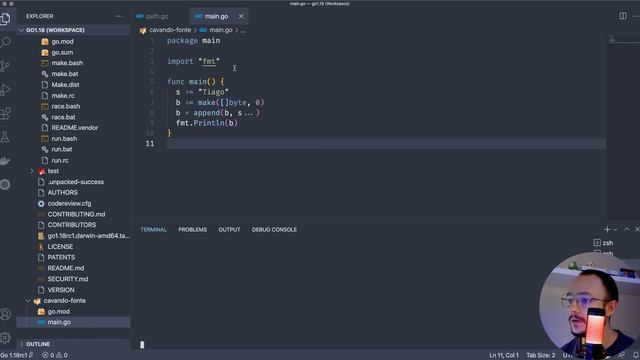Open the Manage gear menu
Screen dimensions: 640x360
click(x=5, y=338)
